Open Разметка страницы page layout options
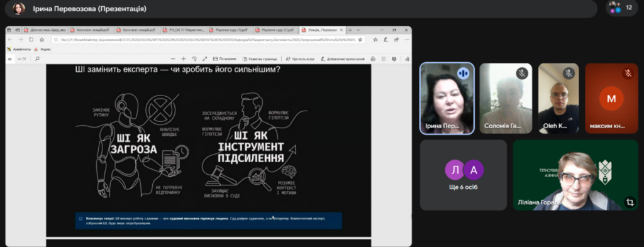 tap(260, 59)
